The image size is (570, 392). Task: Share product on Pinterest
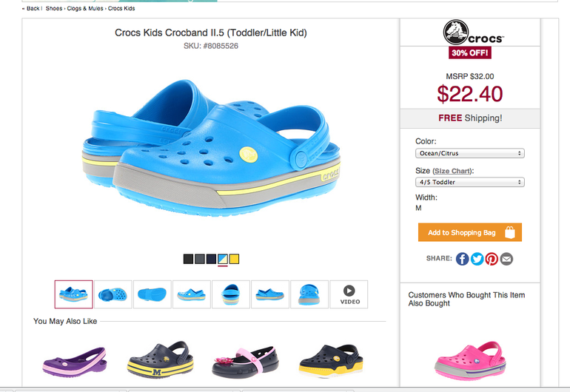point(492,259)
